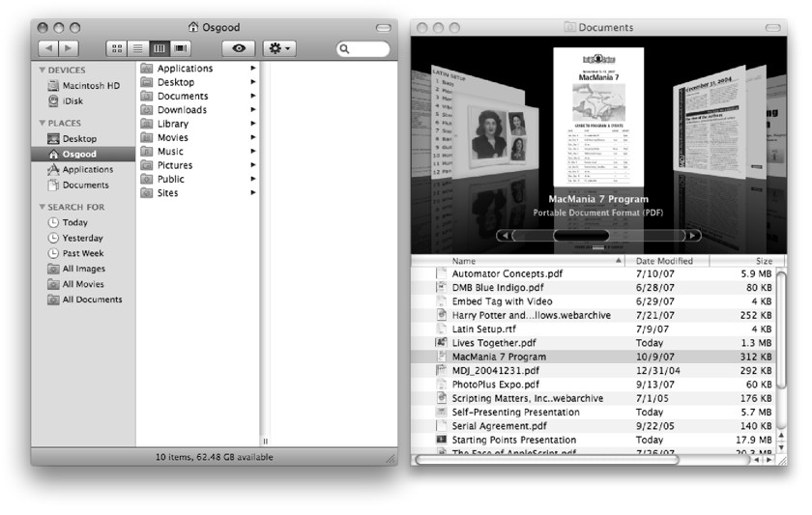
Task: Click the Back navigation arrow
Action: 46,47
